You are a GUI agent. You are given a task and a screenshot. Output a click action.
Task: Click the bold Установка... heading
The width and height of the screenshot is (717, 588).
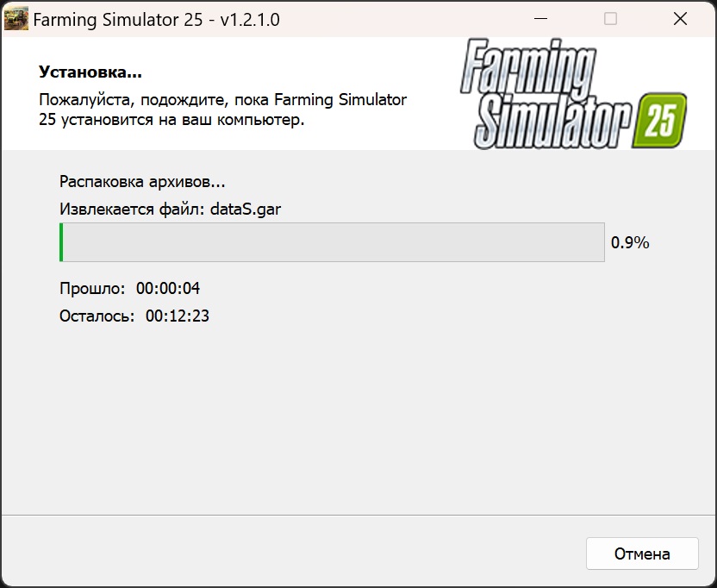tap(90, 72)
